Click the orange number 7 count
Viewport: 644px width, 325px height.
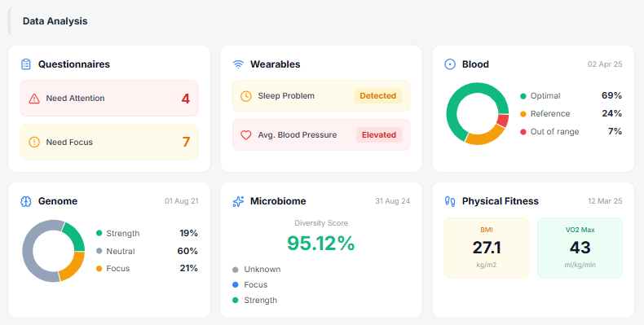(186, 143)
